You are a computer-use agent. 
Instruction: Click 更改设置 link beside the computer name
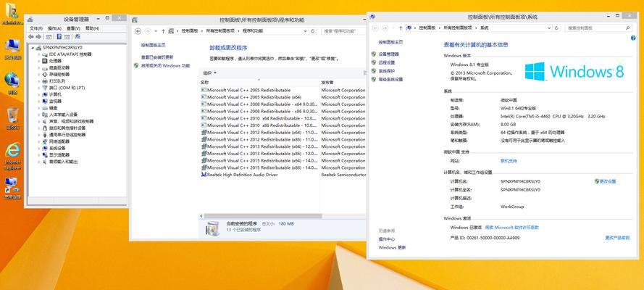point(608,181)
